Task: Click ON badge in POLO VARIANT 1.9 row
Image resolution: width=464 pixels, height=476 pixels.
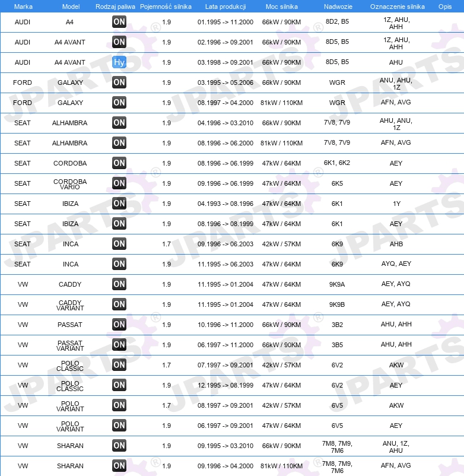Action: click(119, 426)
